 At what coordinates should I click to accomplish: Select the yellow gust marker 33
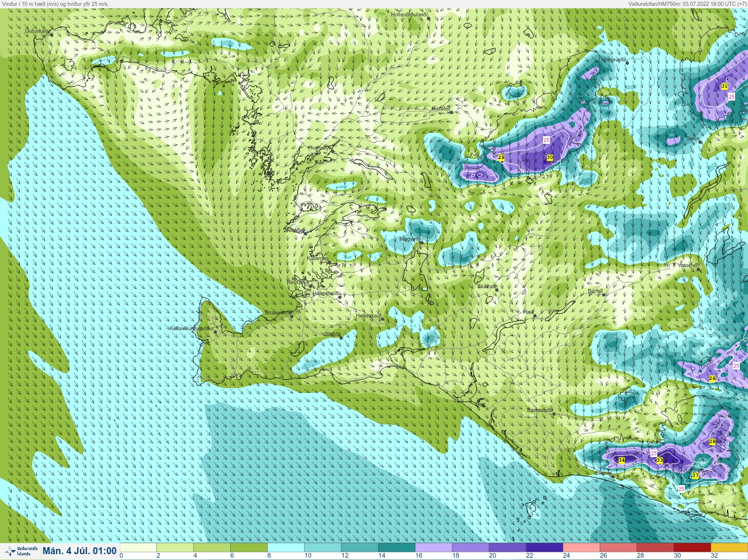pos(659,461)
